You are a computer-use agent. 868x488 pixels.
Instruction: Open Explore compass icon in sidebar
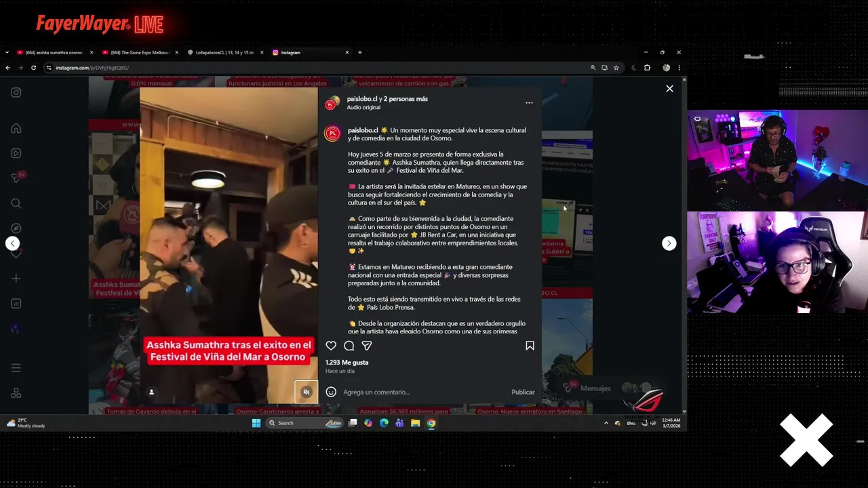pos(16,228)
